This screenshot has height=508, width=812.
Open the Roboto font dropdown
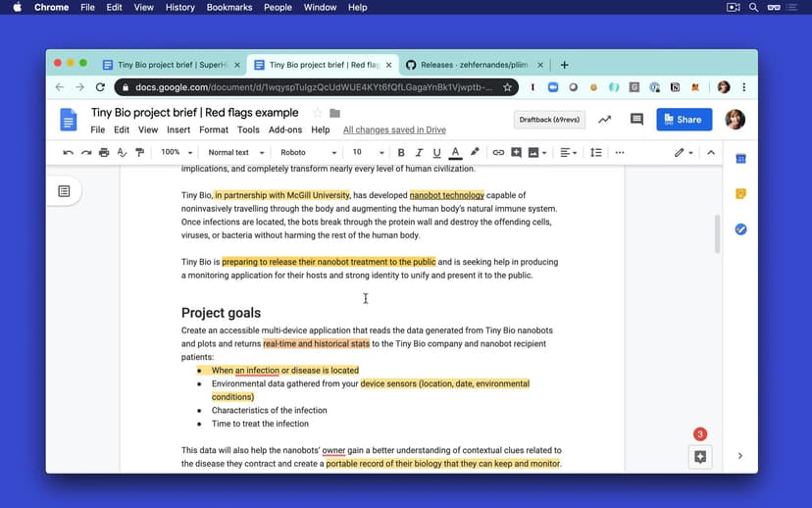[x=308, y=153]
